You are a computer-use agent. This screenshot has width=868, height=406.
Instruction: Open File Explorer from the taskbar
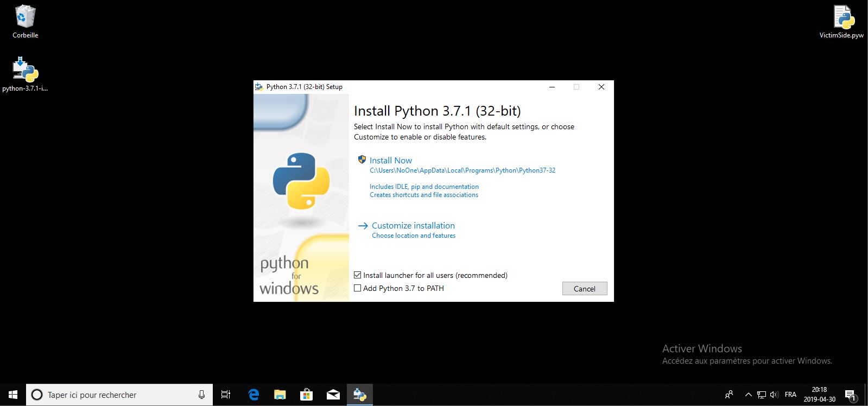pos(280,395)
